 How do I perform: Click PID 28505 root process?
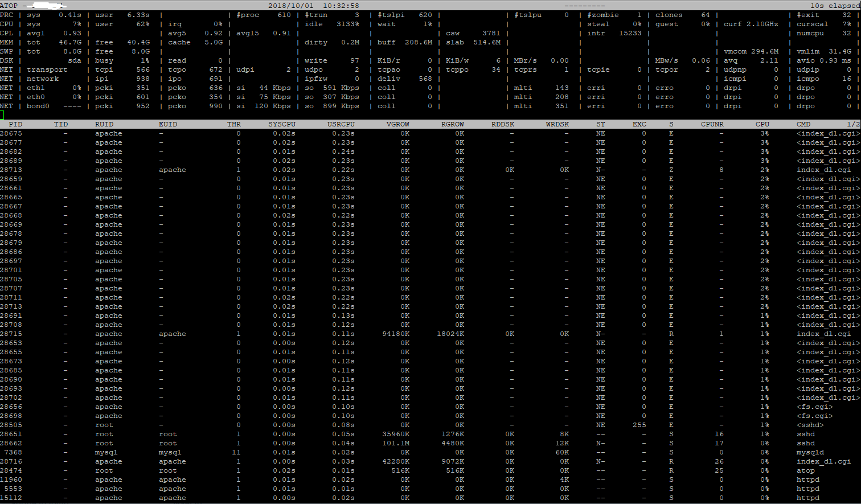[11, 425]
